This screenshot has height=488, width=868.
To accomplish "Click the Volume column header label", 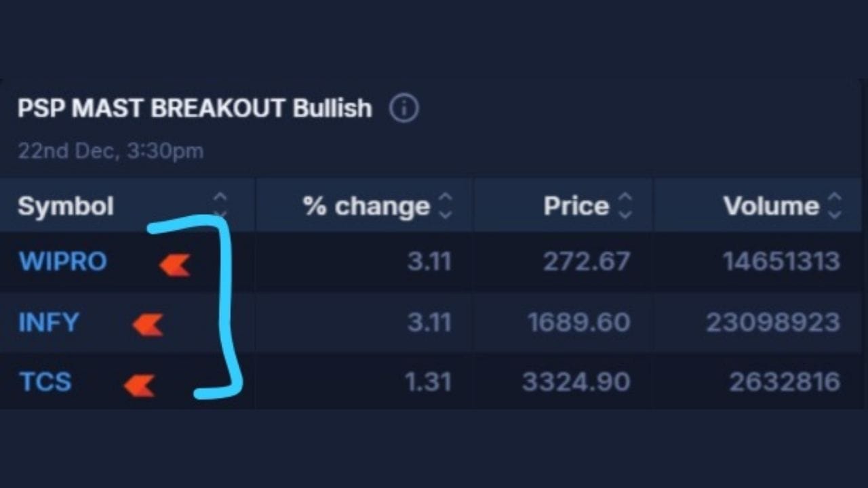I will 771,206.
